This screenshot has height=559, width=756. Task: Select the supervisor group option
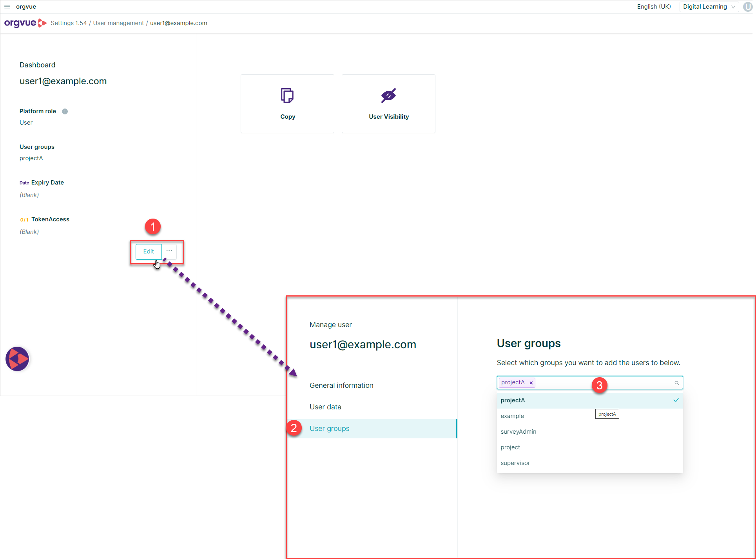[x=590, y=463]
